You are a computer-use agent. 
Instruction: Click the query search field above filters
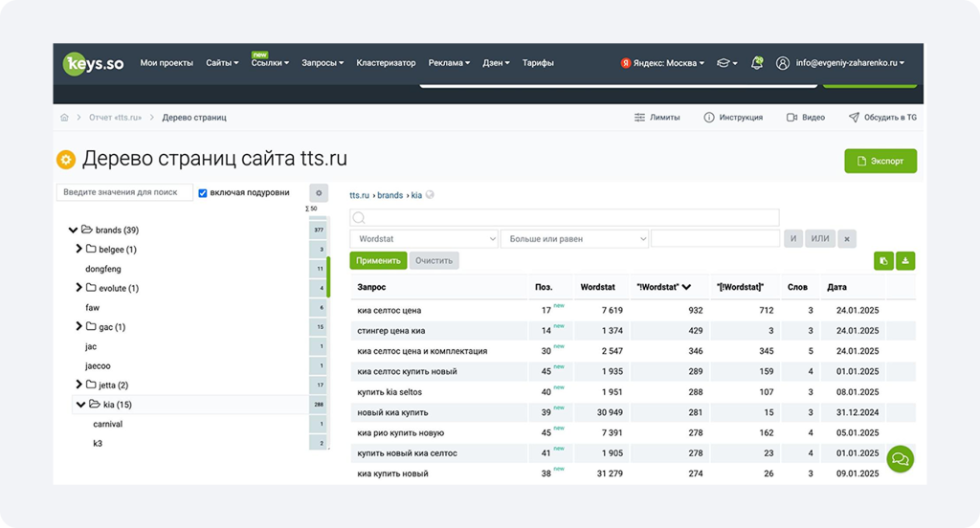click(x=565, y=217)
